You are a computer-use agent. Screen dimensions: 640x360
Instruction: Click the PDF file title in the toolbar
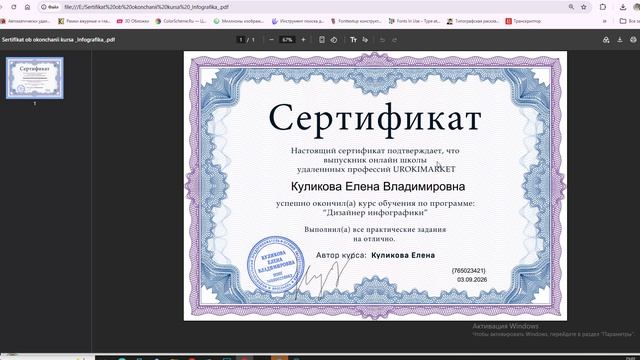(x=58, y=40)
